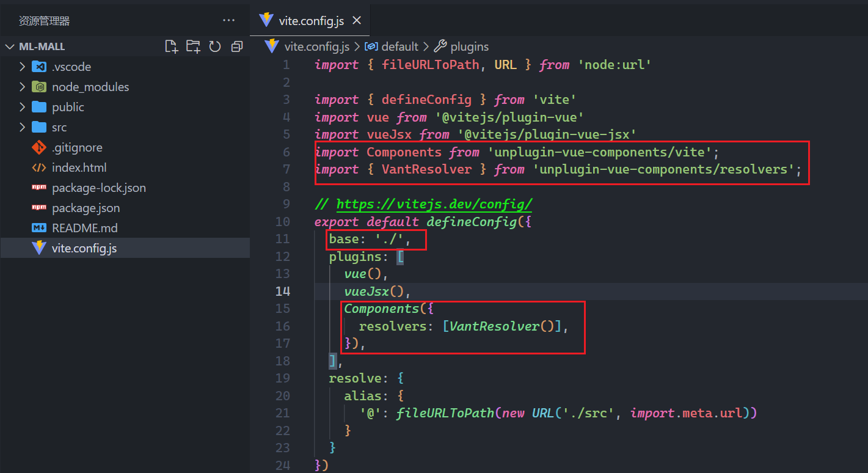Click line number 14 in the gutter
Screen dimensions: 868x473
(283, 291)
